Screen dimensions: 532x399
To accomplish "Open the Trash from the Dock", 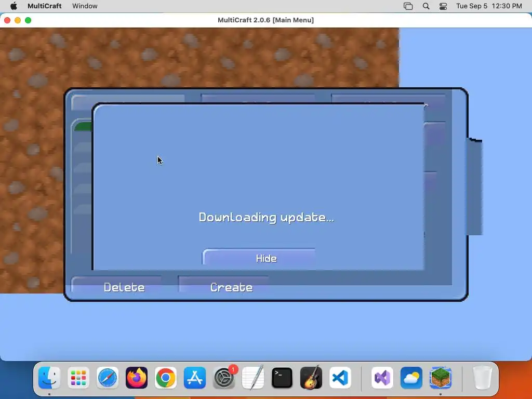I will [x=482, y=378].
